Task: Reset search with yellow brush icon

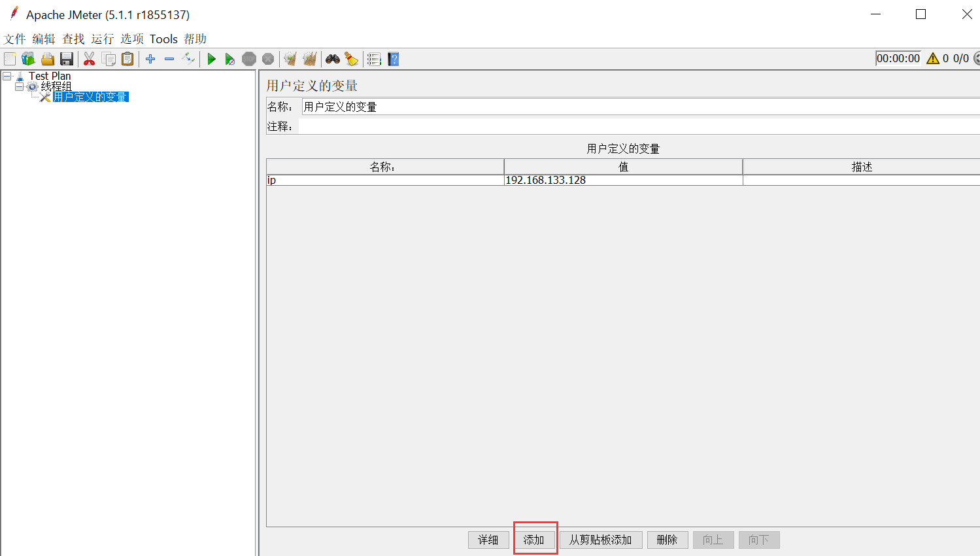Action: point(352,59)
